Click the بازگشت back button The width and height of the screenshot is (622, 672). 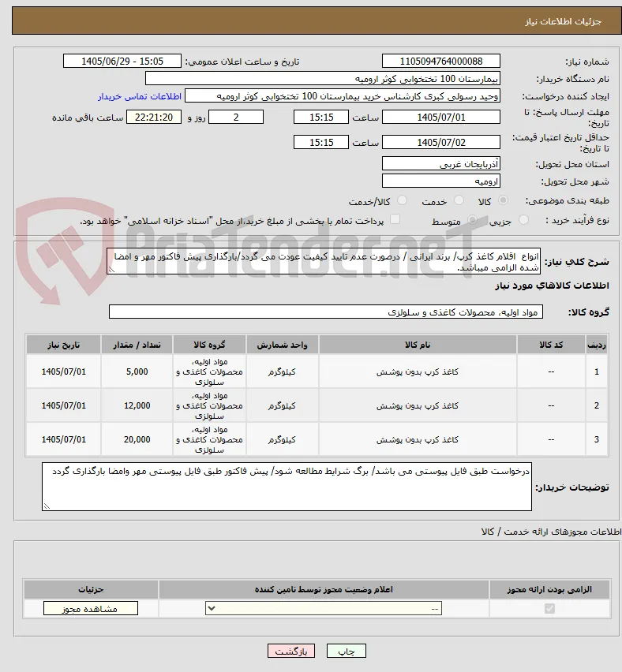pos(291,651)
